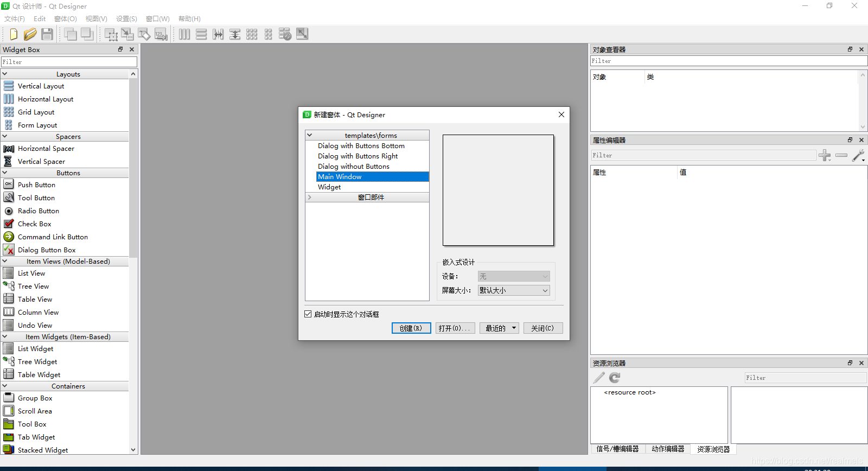Click the 关闭(C) button
Screen dimensions: 868x471
point(543,328)
